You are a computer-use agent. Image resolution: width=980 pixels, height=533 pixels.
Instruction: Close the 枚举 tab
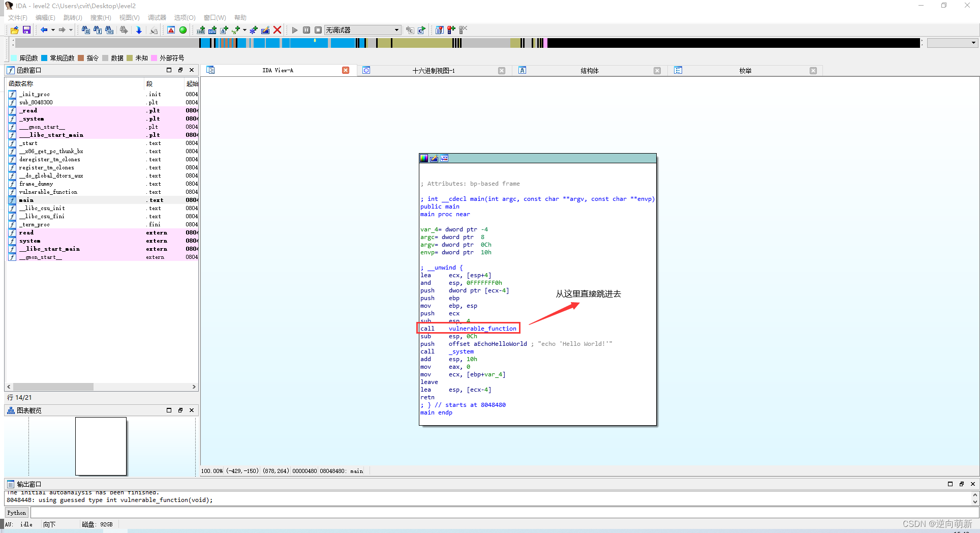point(813,71)
